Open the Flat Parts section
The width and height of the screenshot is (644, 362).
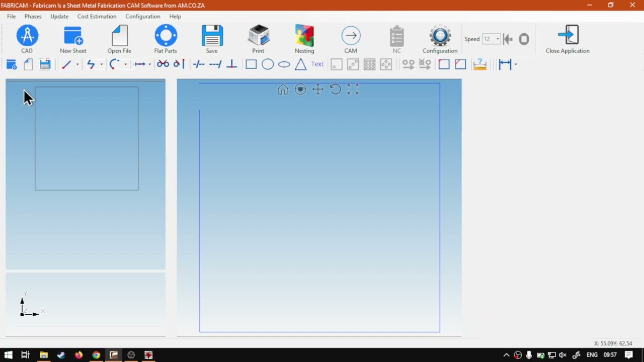click(166, 39)
